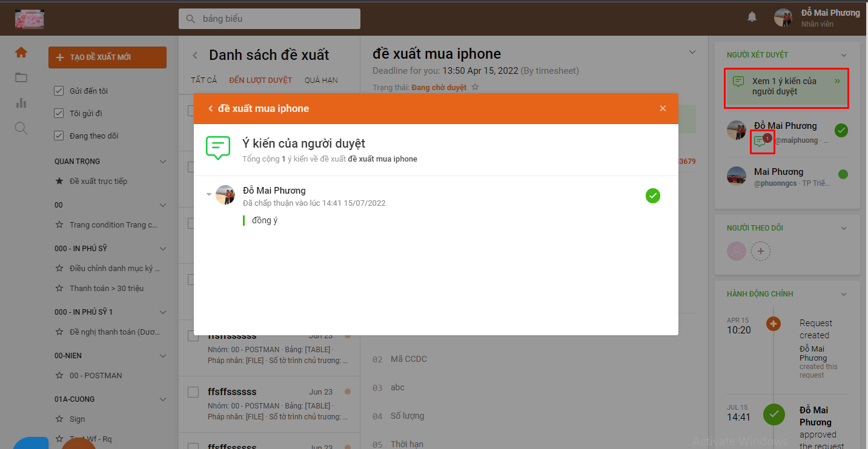868x449 pixels.
Task: Toggle Đang theo dõi checkbox
Action: click(x=59, y=136)
